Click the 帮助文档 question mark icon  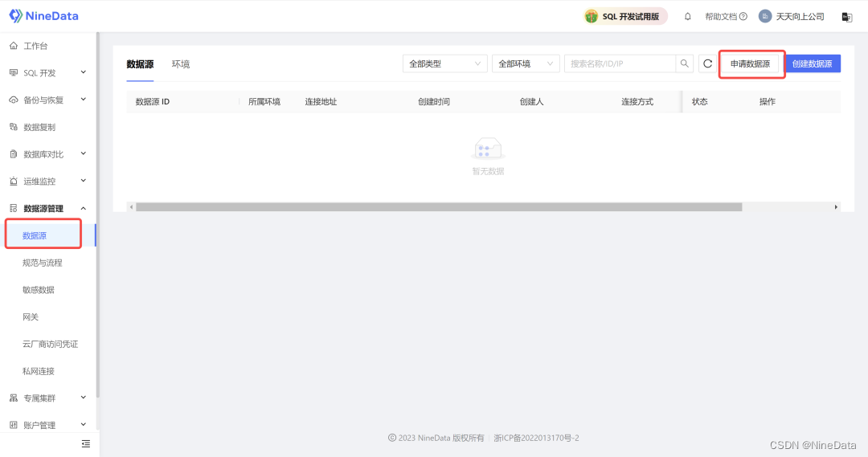coord(743,17)
